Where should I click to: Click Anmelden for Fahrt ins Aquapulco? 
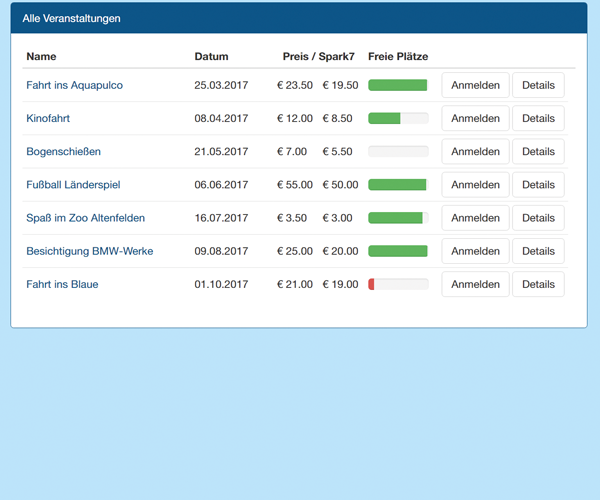[475, 85]
